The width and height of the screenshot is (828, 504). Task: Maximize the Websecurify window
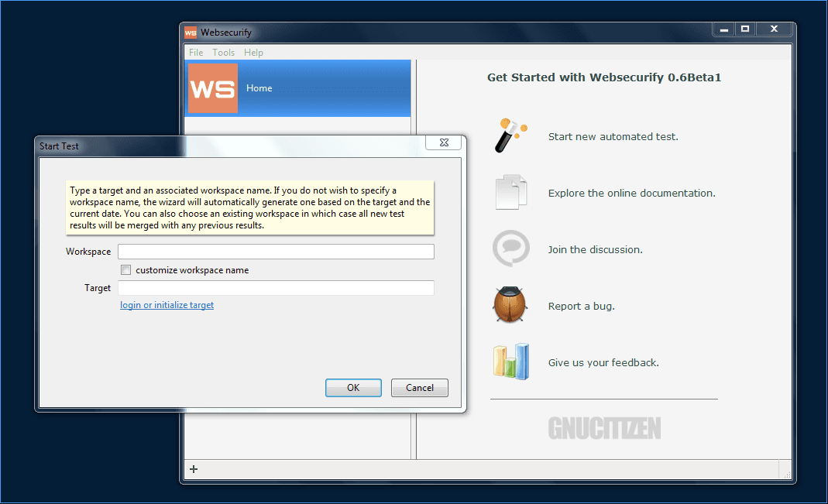(x=745, y=29)
